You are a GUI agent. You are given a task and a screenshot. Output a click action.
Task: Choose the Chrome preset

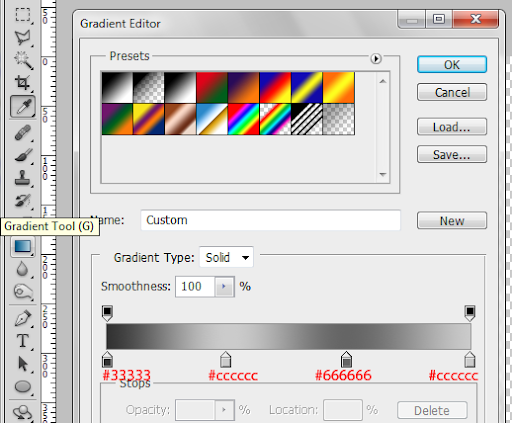point(212,119)
